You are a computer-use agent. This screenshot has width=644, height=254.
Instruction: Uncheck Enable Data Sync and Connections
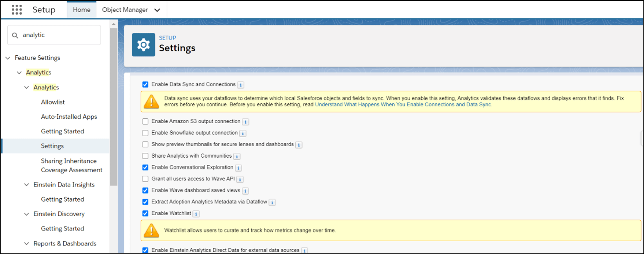[145, 85]
